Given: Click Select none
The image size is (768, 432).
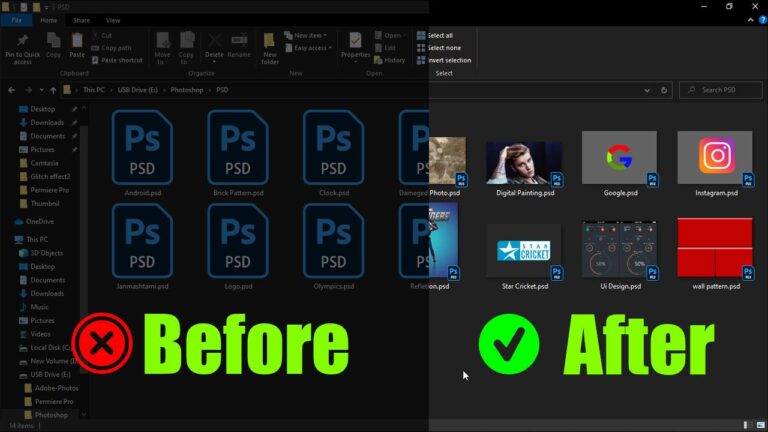Looking at the screenshot, I should click(439, 48).
